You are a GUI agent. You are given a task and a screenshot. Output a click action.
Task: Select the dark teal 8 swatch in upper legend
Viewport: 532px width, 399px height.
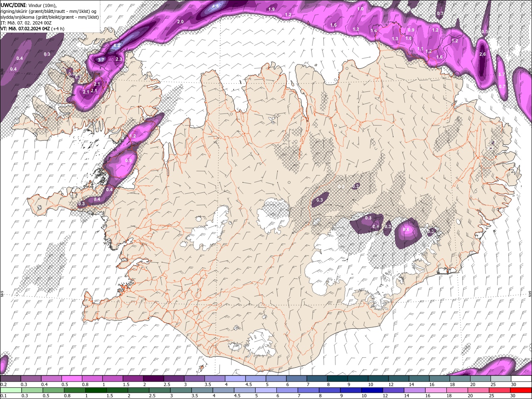pos(337,379)
